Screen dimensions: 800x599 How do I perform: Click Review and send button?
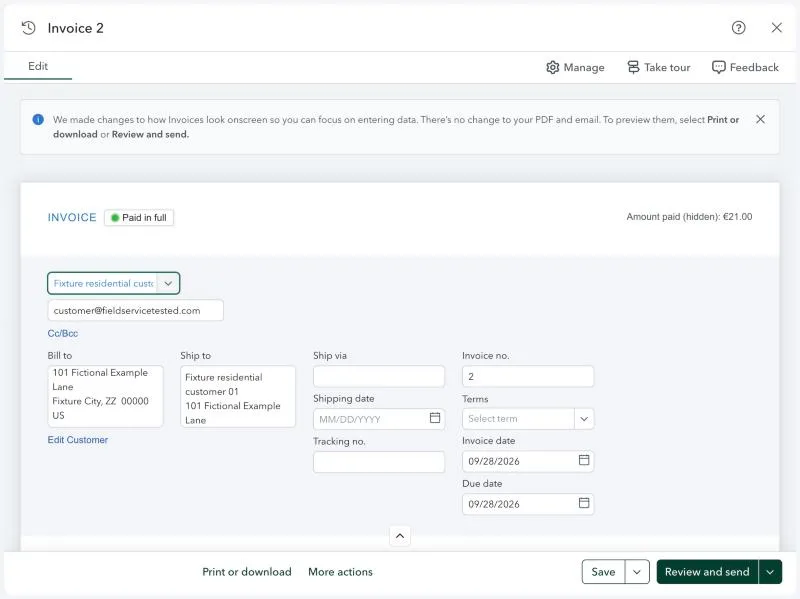(x=707, y=572)
